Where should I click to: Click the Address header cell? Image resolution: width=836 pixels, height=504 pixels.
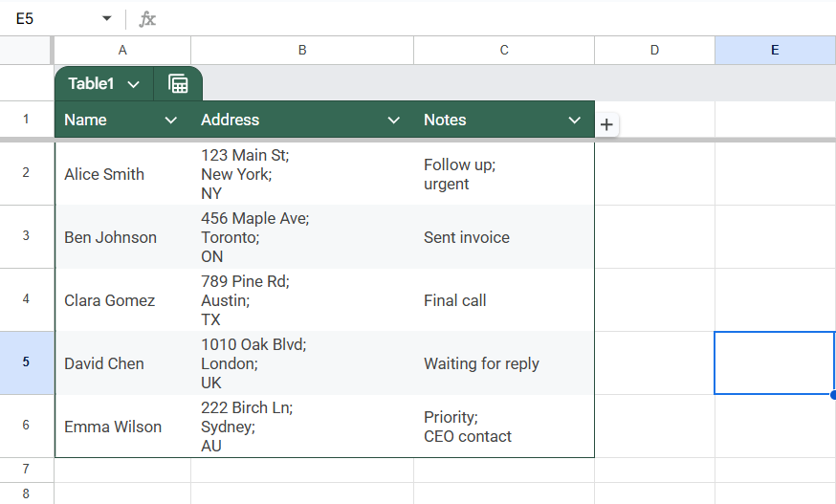(302, 120)
